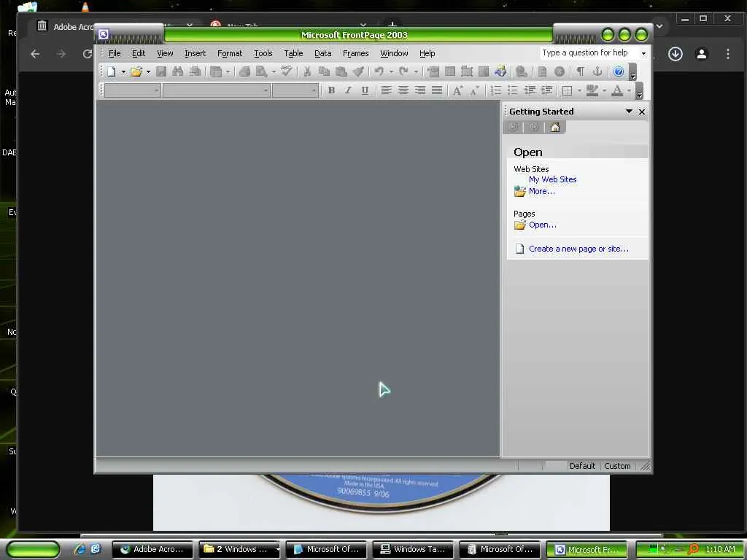Click the Increase Font Size icon
747x560 pixels.
pyautogui.click(x=457, y=90)
